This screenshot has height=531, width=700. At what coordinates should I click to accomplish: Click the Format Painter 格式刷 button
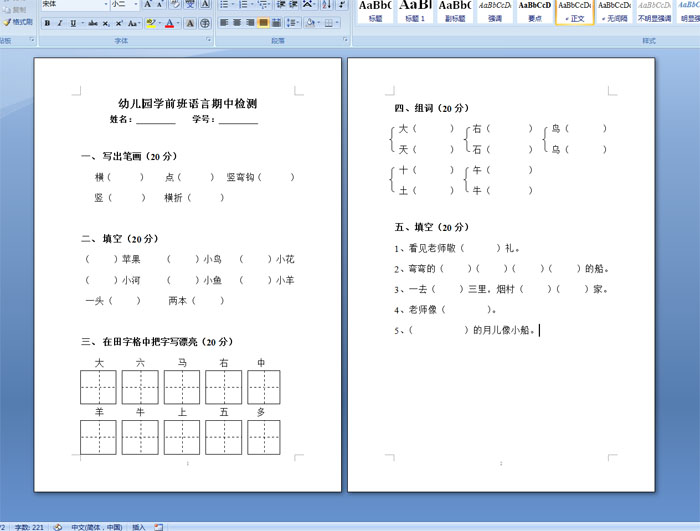(18, 22)
